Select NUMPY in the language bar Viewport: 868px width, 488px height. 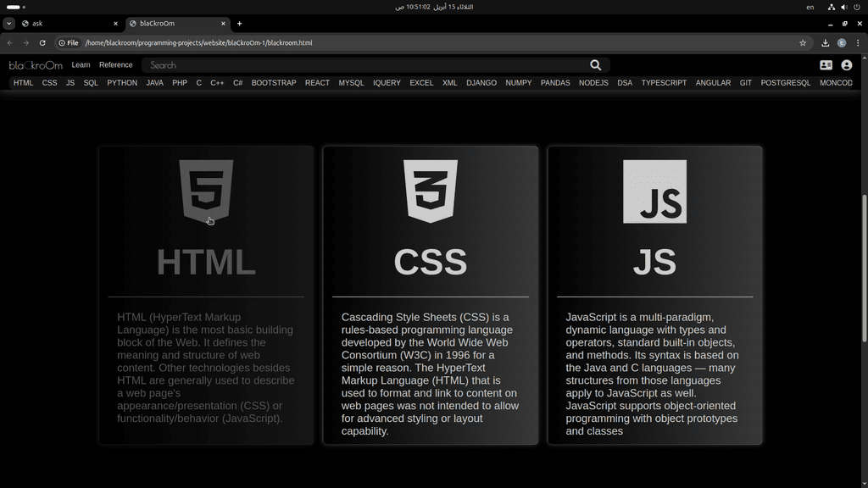pos(519,83)
